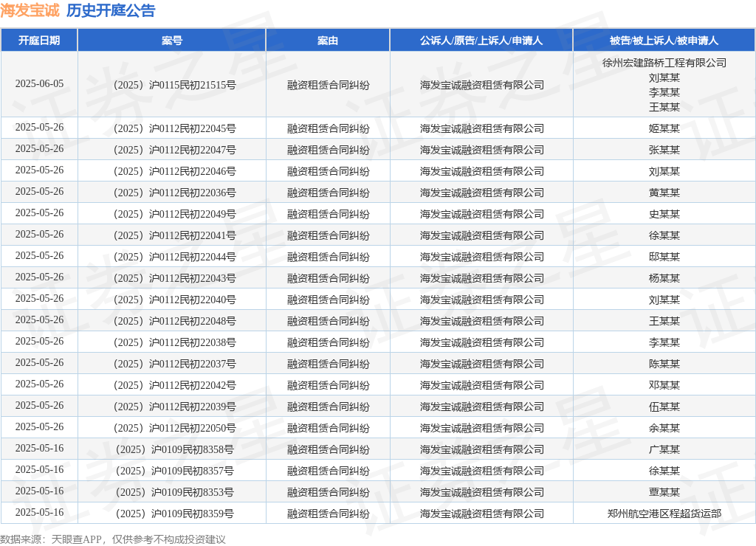Click defendant 余某某
The image size is (756, 546).
(x=664, y=428)
